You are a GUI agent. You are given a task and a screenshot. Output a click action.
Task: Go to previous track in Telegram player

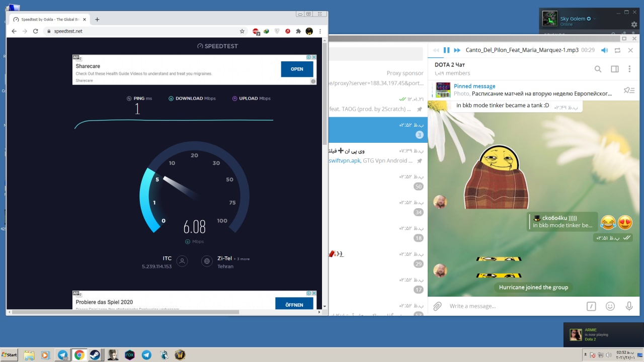(x=436, y=50)
